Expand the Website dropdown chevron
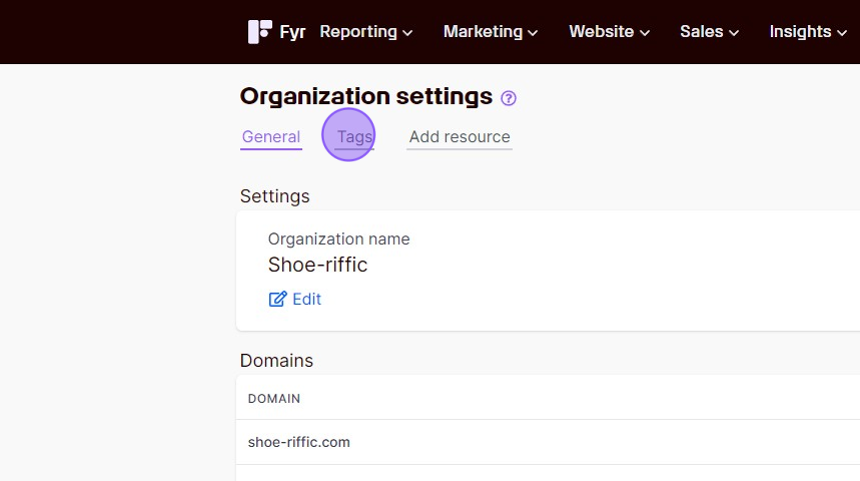Image resolution: width=860 pixels, height=481 pixels. tap(645, 33)
